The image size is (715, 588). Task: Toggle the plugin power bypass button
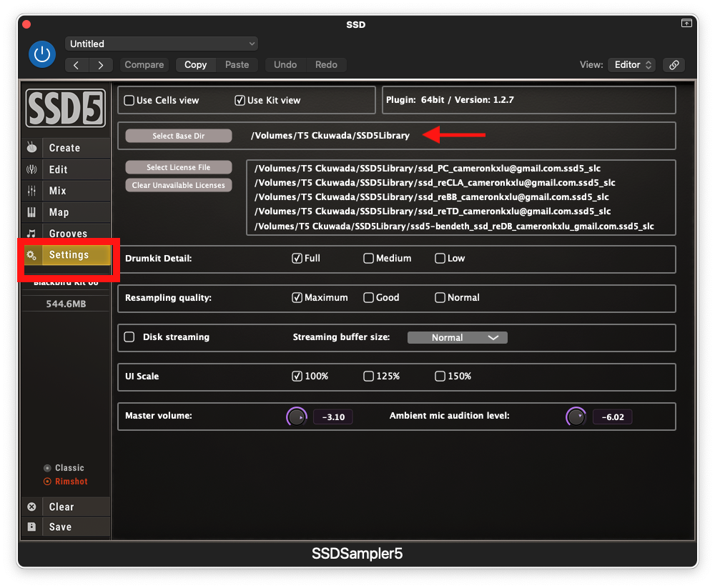42,54
